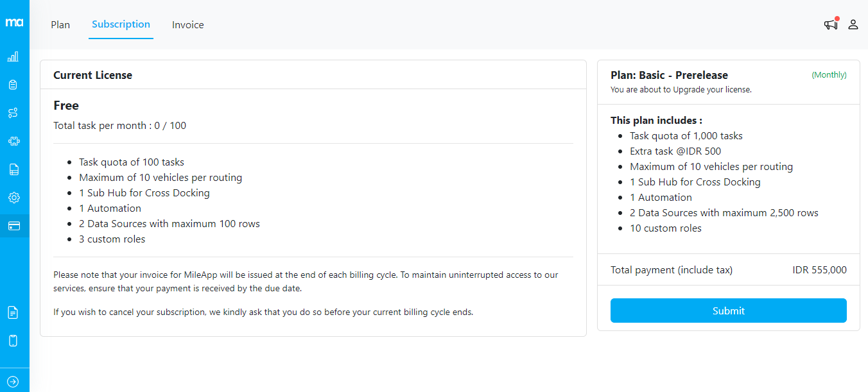The width and height of the screenshot is (868, 392).
Task: Select the Subscription tab
Action: (121, 24)
